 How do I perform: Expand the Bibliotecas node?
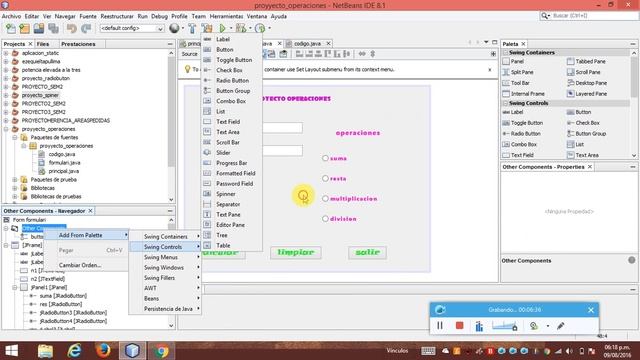15,188
